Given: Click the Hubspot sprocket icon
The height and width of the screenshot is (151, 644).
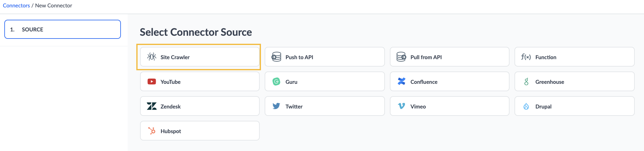Looking at the screenshot, I should pyautogui.click(x=151, y=131).
